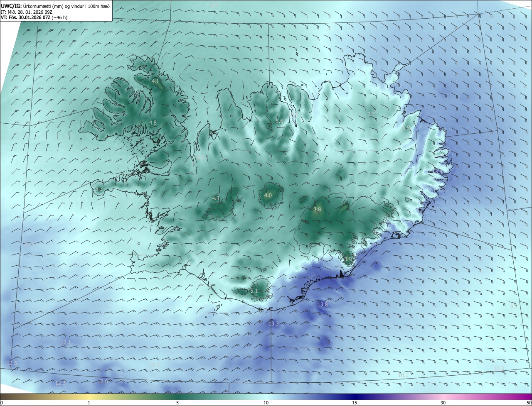Click the 12.6 value label
The width and height of the screenshot is (532, 406).
coord(103,382)
